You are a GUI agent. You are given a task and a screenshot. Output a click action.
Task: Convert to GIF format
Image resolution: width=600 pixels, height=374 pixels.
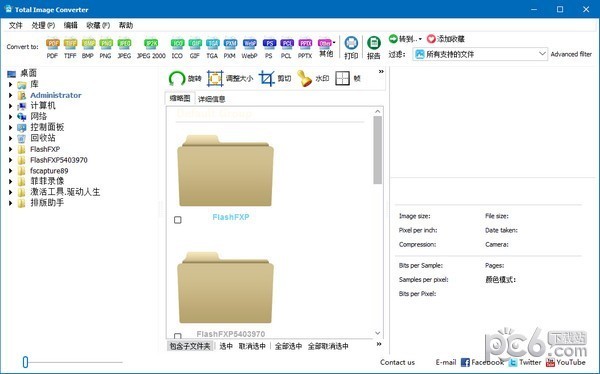195,48
